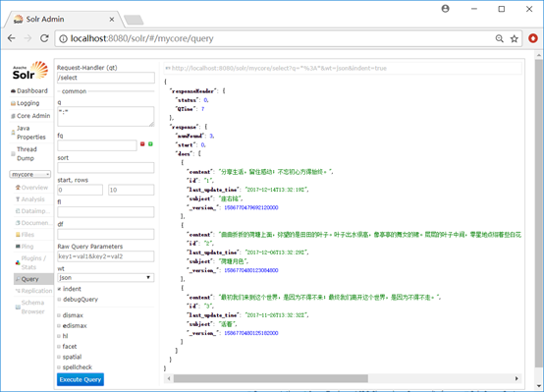The height and width of the screenshot is (392, 544).
Task: Click the rows field showing 10
Action: (x=132, y=190)
